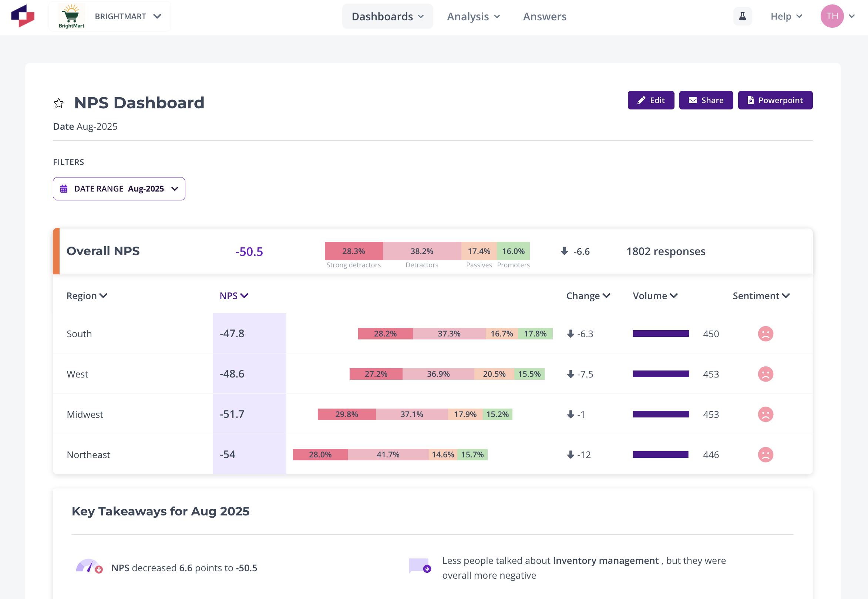Open the lab flask icon
This screenshot has width=868, height=599.
(x=742, y=16)
